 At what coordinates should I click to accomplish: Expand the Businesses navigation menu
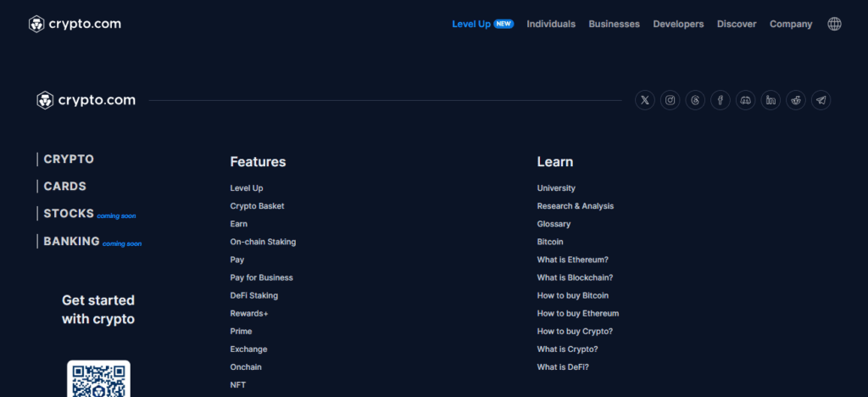(x=614, y=24)
